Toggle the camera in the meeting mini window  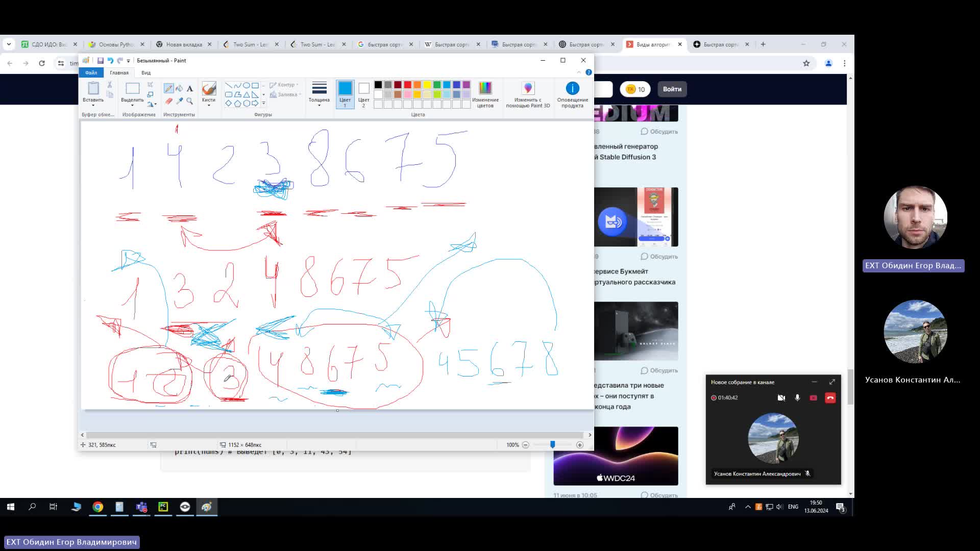(x=781, y=398)
